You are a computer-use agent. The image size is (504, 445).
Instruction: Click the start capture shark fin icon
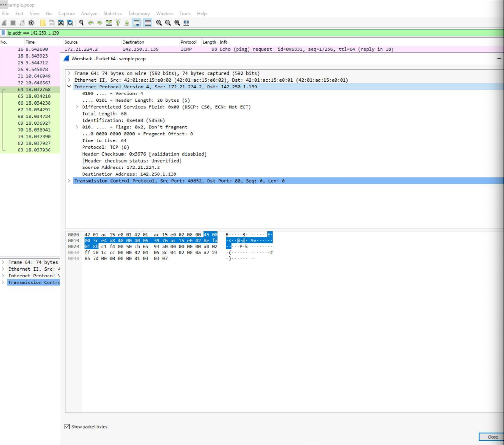(4, 23)
